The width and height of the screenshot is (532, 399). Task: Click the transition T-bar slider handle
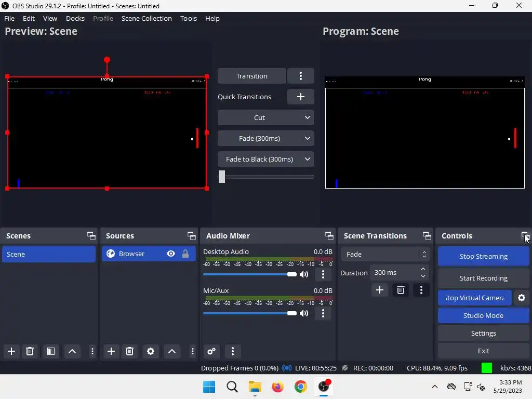[x=221, y=177]
